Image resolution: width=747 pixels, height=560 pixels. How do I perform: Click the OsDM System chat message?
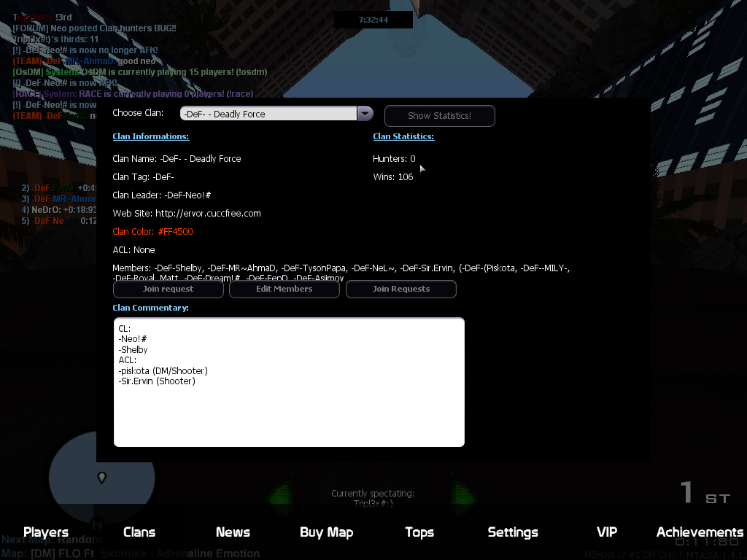coord(139,72)
